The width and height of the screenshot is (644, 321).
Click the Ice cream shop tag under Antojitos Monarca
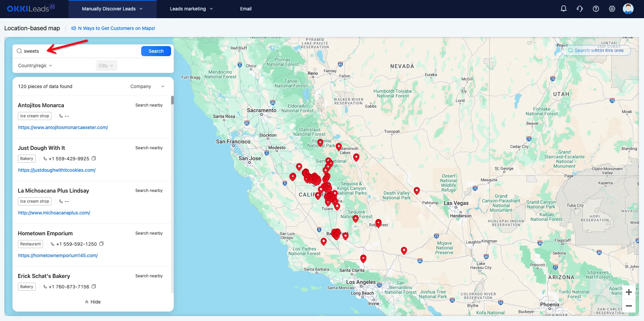[x=35, y=116]
